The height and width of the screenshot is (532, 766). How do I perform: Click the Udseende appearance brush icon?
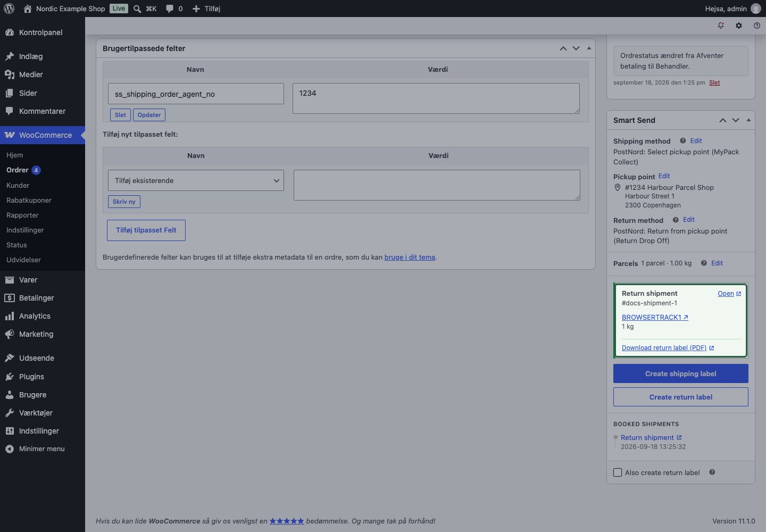tap(10, 358)
